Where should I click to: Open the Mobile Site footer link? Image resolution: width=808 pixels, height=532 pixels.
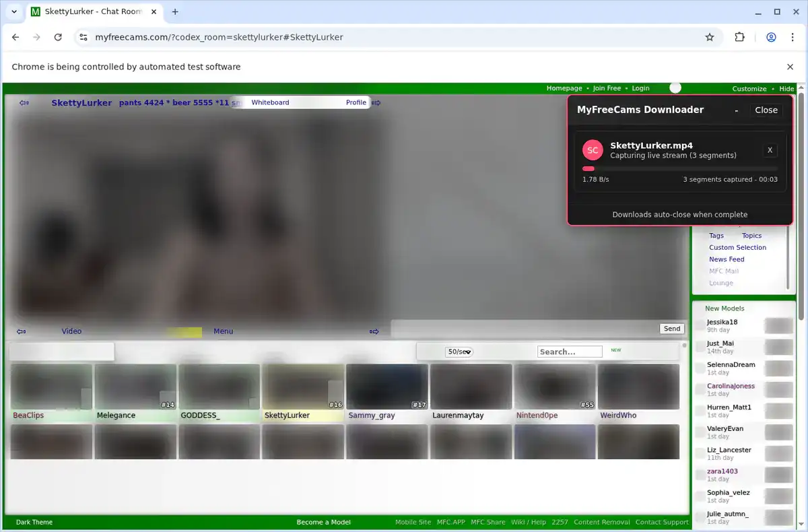tap(413, 523)
